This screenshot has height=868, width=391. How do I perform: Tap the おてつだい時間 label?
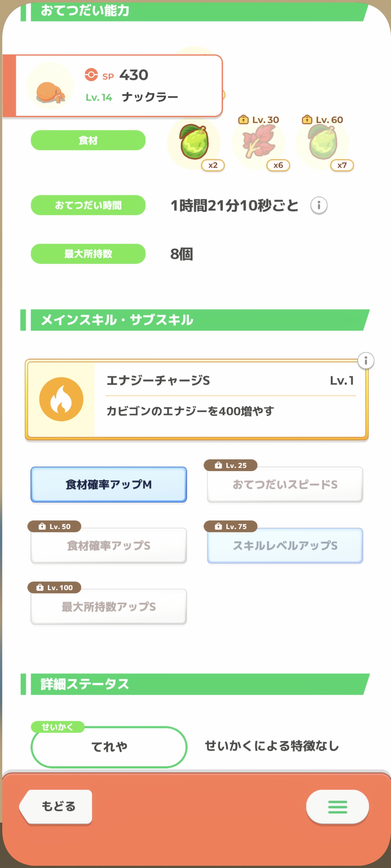click(88, 205)
